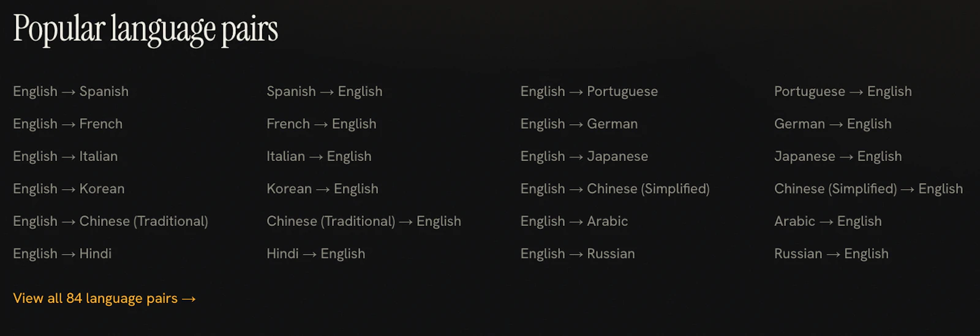Open Chinese (Simplified) → English link
The image size is (980, 336).
tap(869, 189)
